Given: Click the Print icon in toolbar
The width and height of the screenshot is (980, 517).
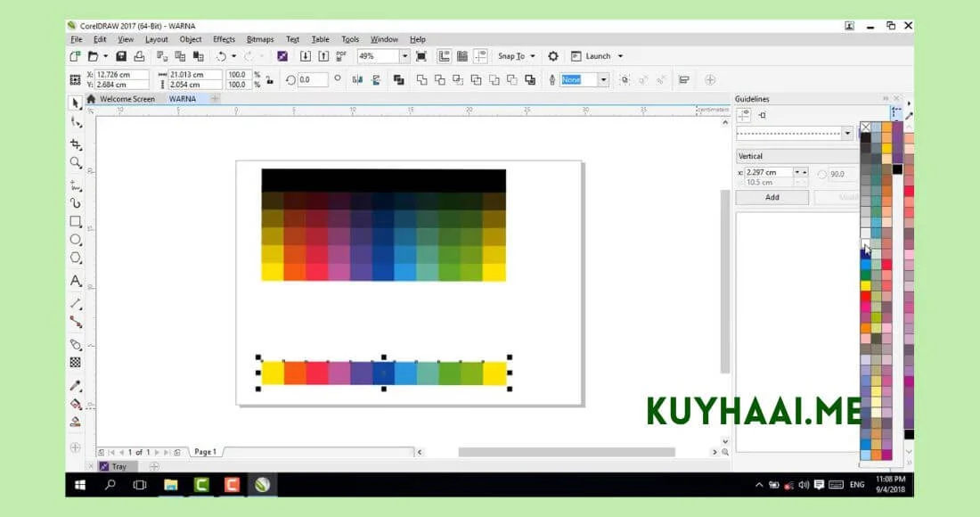Looking at the screenshot, I should pos(139,56).
